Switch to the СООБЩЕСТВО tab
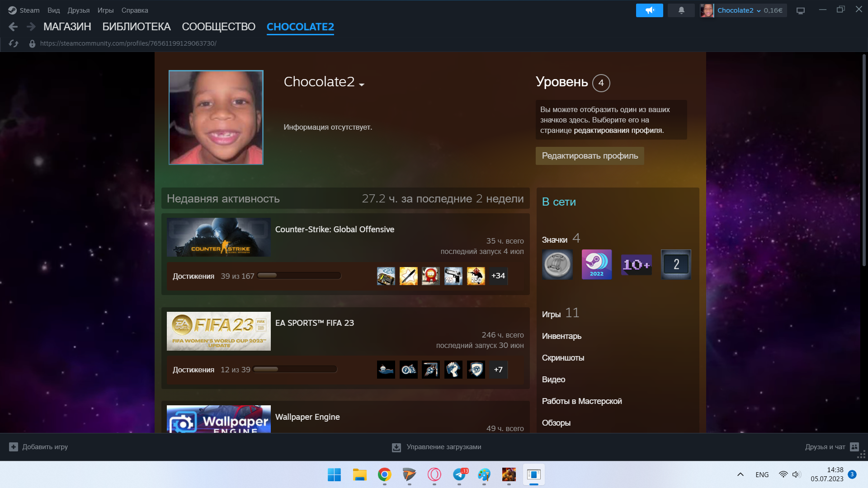 (219, 27)
